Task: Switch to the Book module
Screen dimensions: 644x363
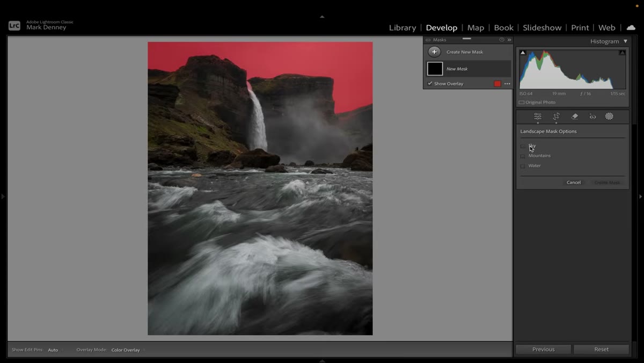Action: point(503,28)
